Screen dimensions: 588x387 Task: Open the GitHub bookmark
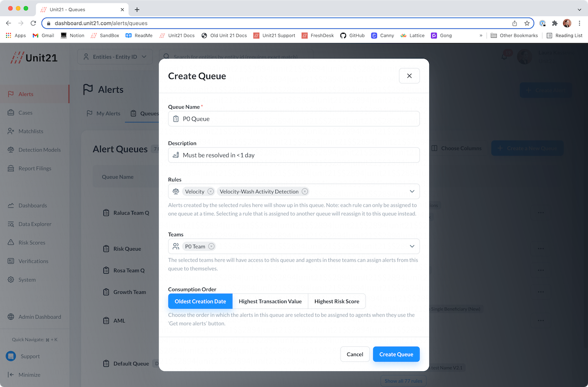[352, 35]
